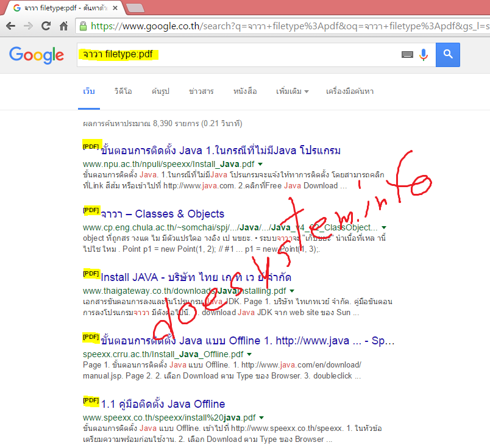Focus the Google search input field
Viewport: 490px width, 448px height.
coord(238,55)
